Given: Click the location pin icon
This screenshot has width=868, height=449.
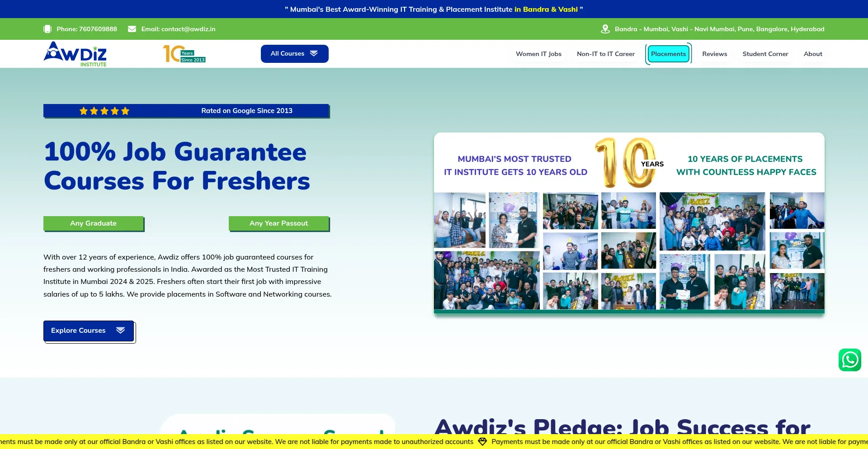Looking at the screenshot, I should (605, 29).
